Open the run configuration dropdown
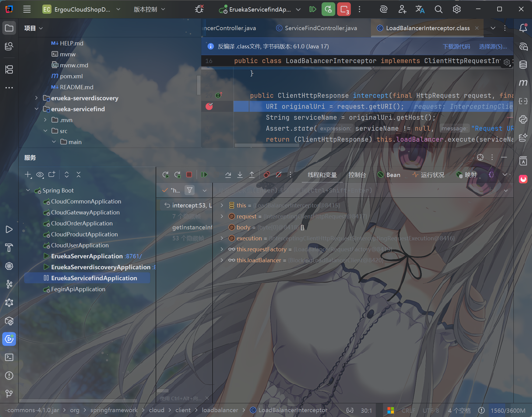The width and height of the screenshot is (532, 417). 260,9
